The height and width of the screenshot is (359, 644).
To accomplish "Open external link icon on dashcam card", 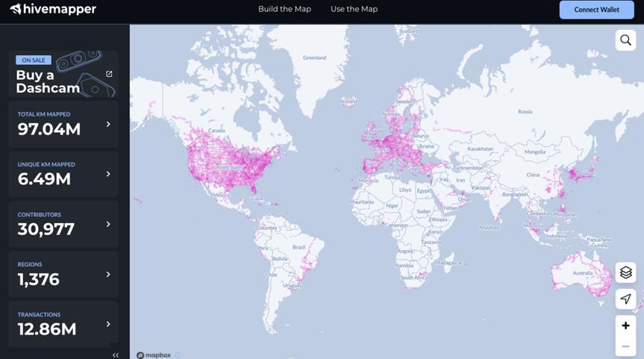I will 109,74.
